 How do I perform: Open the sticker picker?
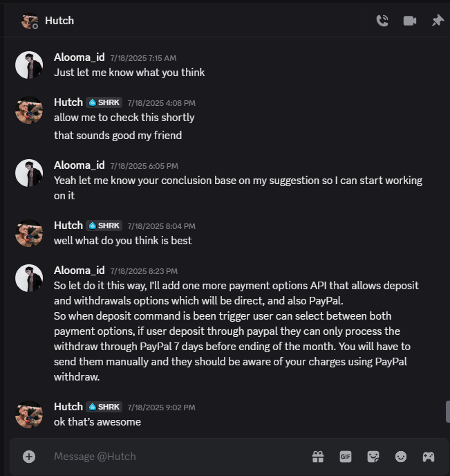[373, 456]
